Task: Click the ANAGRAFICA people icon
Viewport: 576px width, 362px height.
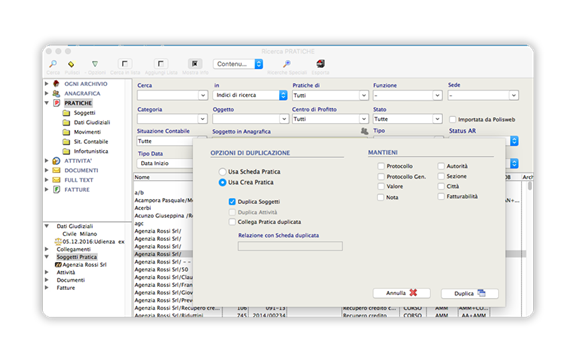Action: click(x=56, y=93)
